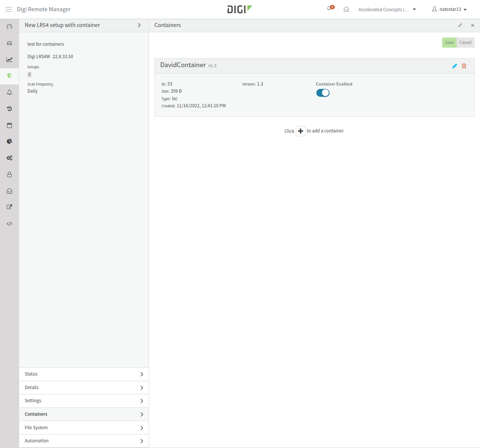Open the header envelope messages icon
480x448 pixels.
click(x=346, y=9)
